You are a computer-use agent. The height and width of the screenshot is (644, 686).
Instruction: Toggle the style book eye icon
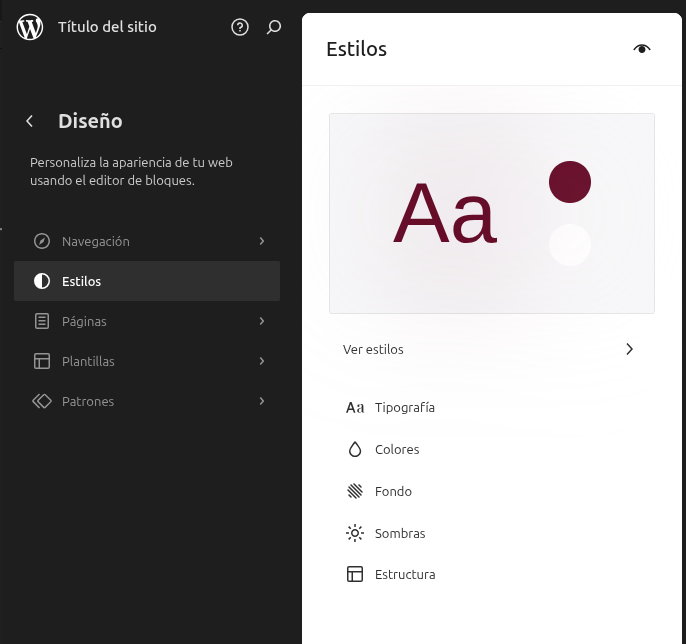[642, 49]
